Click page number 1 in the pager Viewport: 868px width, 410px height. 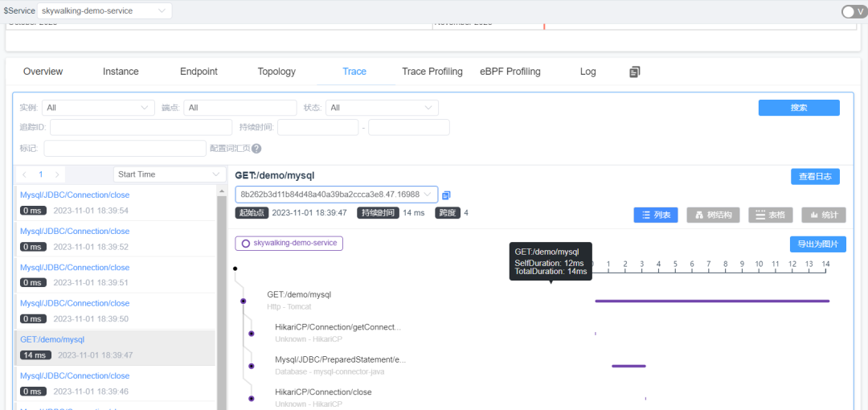[x=40, y=174]
